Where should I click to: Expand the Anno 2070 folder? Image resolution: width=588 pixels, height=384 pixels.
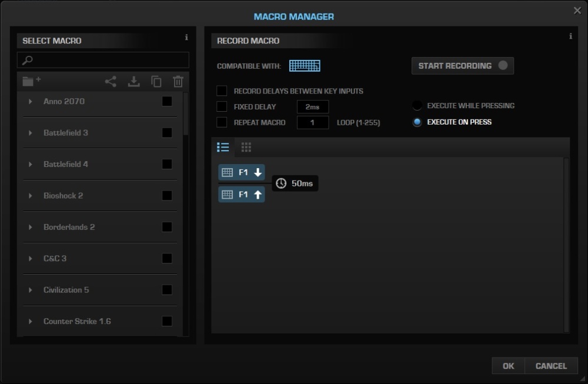coord(31,101)
